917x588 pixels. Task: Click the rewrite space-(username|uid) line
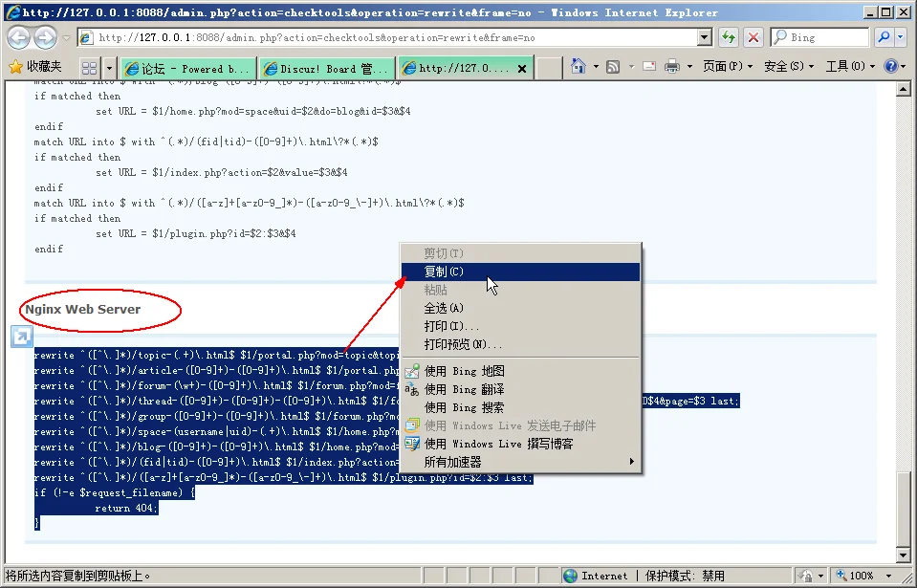217,431
